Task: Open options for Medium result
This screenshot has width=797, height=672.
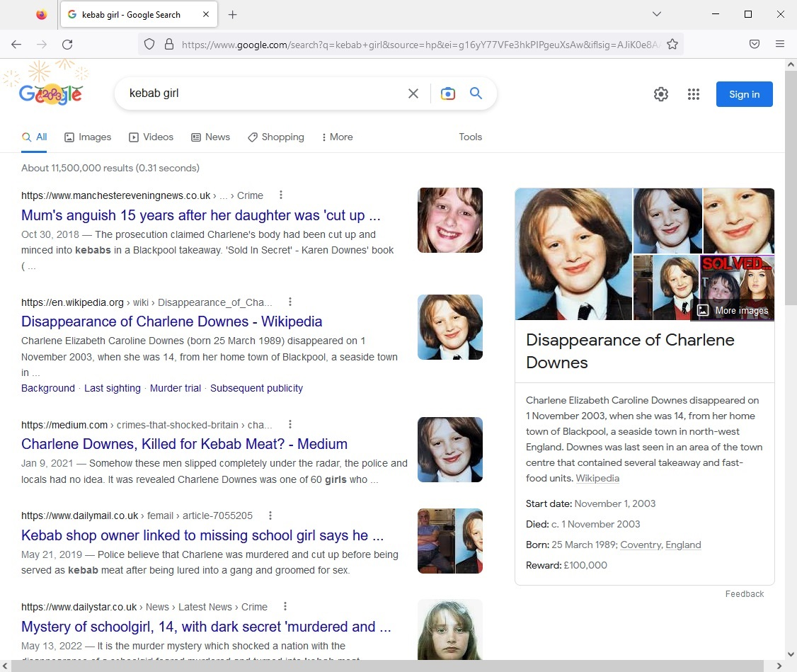Action: (x=290, y=424)
